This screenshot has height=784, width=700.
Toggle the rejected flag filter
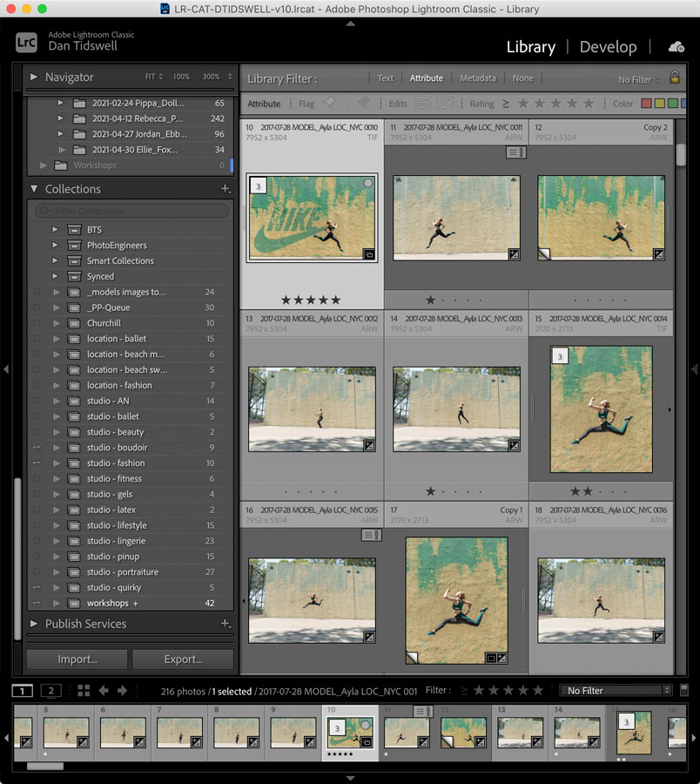tap(363, 103)
